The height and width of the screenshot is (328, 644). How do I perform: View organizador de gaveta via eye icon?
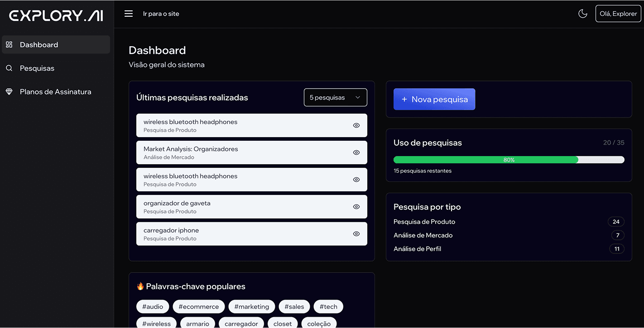[x=356, y=207]
